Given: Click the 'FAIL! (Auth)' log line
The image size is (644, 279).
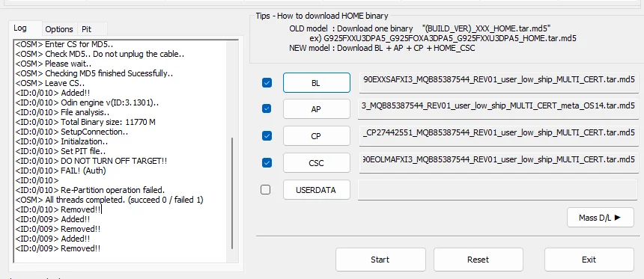Looking at the screenshot, I should 61,171.
